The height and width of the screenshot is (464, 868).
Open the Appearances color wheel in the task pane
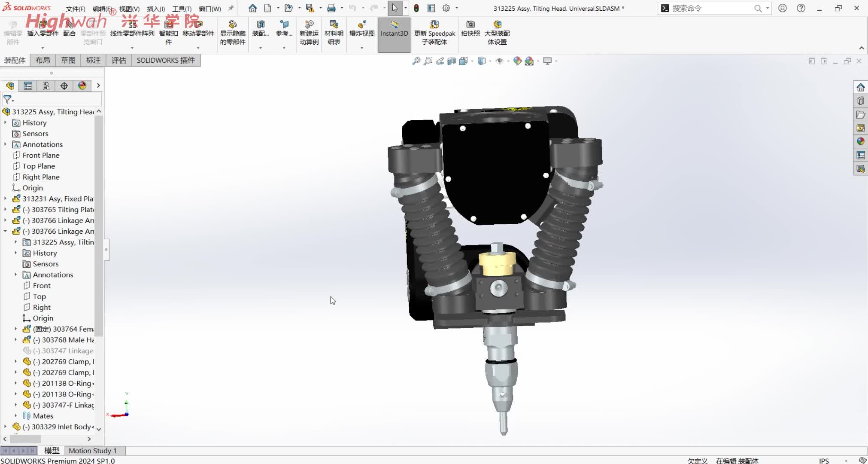(860, 141)
